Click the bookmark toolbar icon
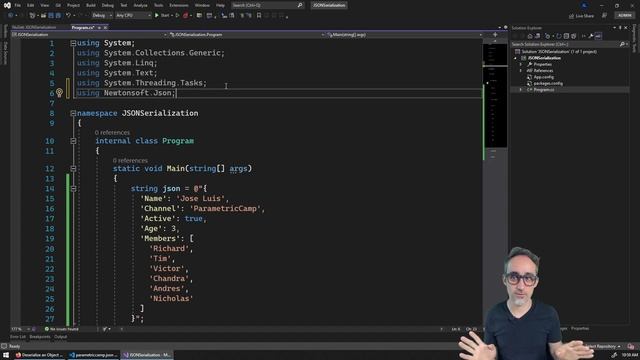The height and width of the screenshot is (360, 640). point(259,16)
